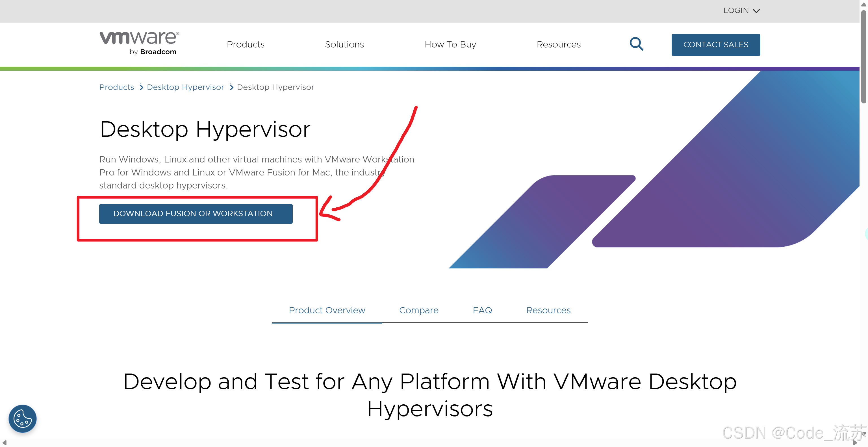Viewport: 868px width, 447px height.
Task: Open the cookie settings icon
Action: click(22, 418)
